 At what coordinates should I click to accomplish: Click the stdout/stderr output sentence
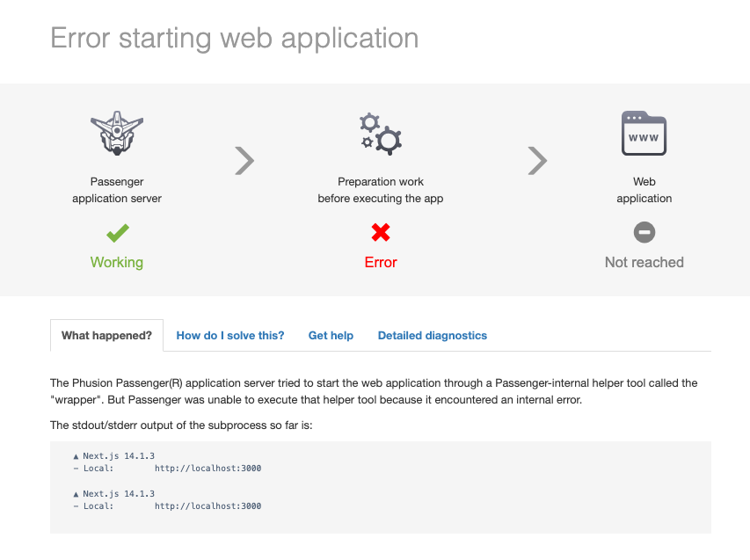pos(181,425)
